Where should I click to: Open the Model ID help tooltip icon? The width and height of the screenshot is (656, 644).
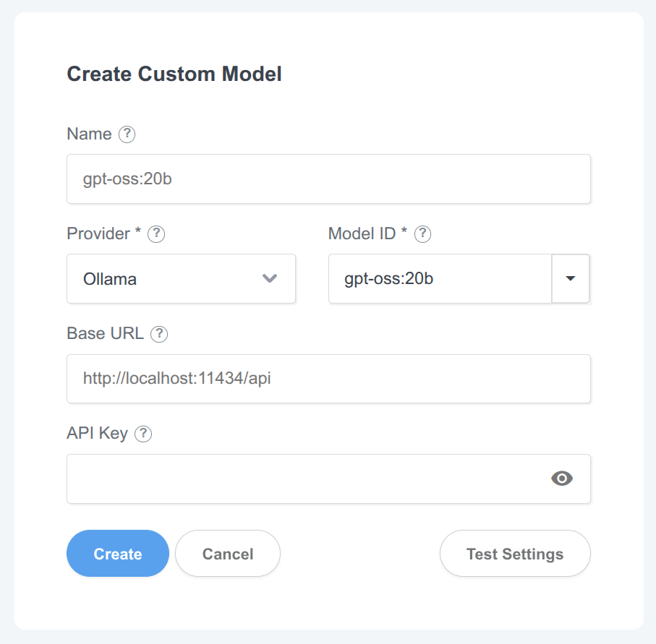pos(423,234)
